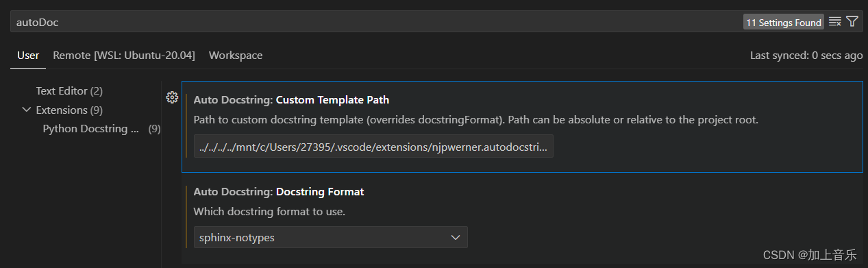Image resolution: width=868 pixels, height=268 pixels.
Task: Open the filter settings funnel icon
Action: click(852, 22)
